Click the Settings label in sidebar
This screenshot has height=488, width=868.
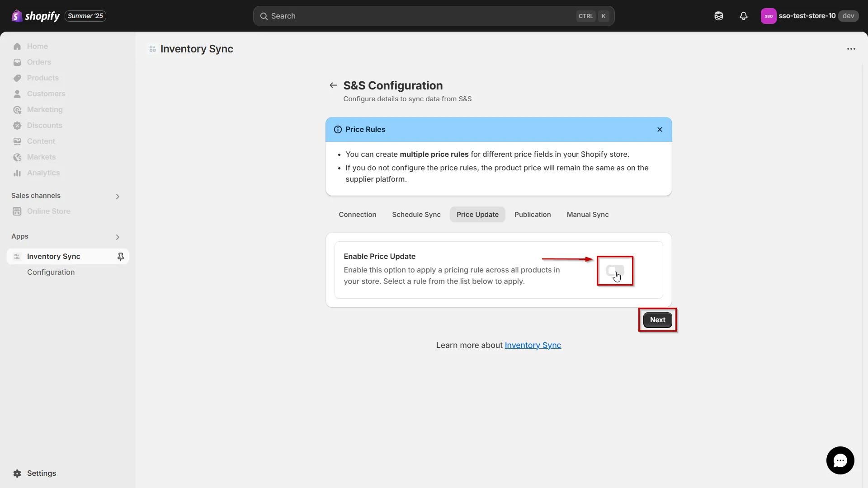coord(42,473)
